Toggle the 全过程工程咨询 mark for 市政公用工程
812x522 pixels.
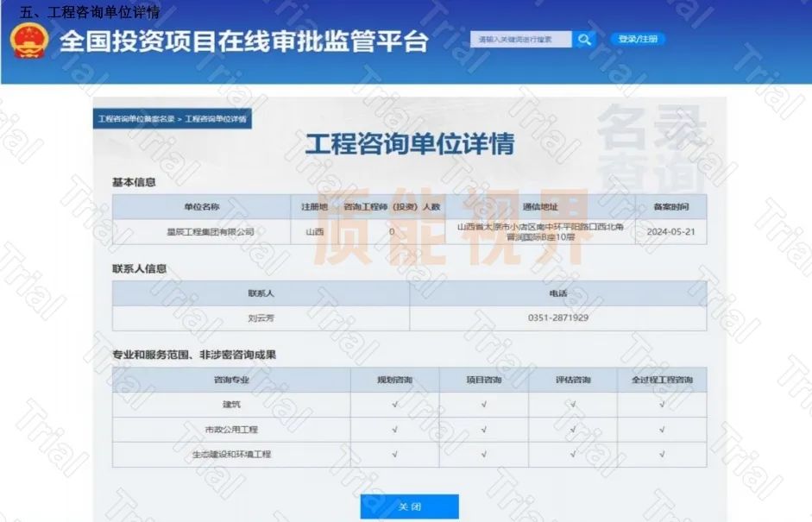point(662,429)
